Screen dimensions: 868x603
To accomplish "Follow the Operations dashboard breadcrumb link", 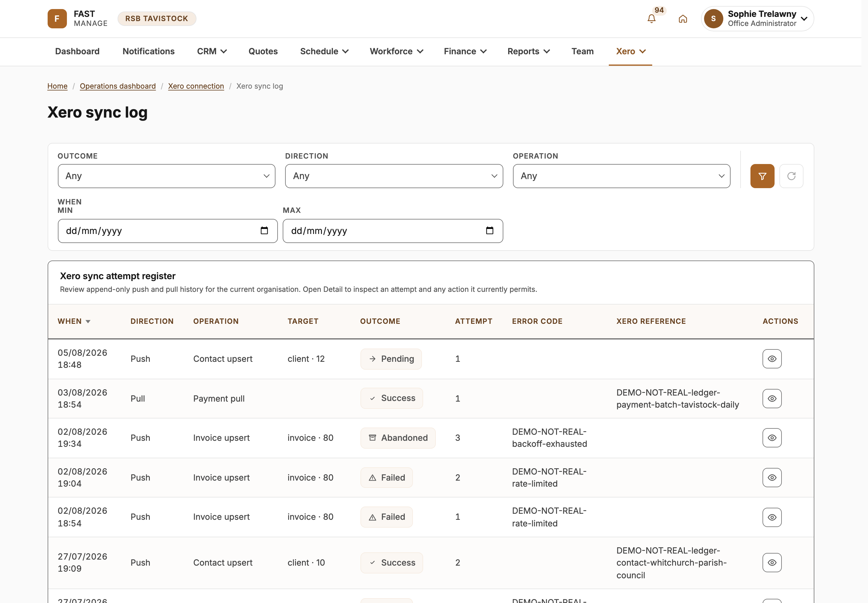I will pyautogui.click(x=118, y=86).
